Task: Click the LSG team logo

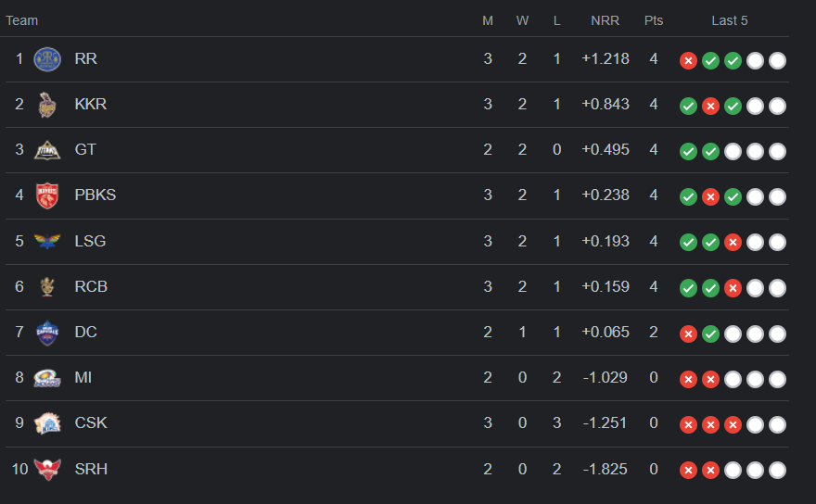Action: [47, 241]
